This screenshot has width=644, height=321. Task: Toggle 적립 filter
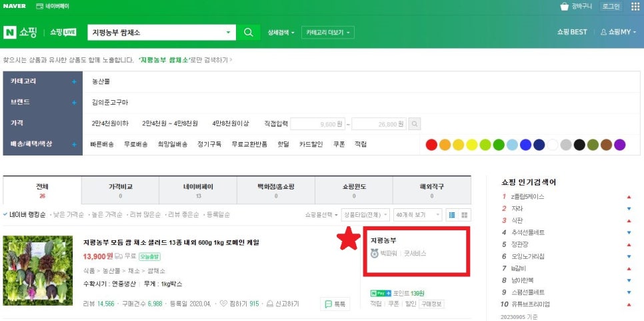361,144
